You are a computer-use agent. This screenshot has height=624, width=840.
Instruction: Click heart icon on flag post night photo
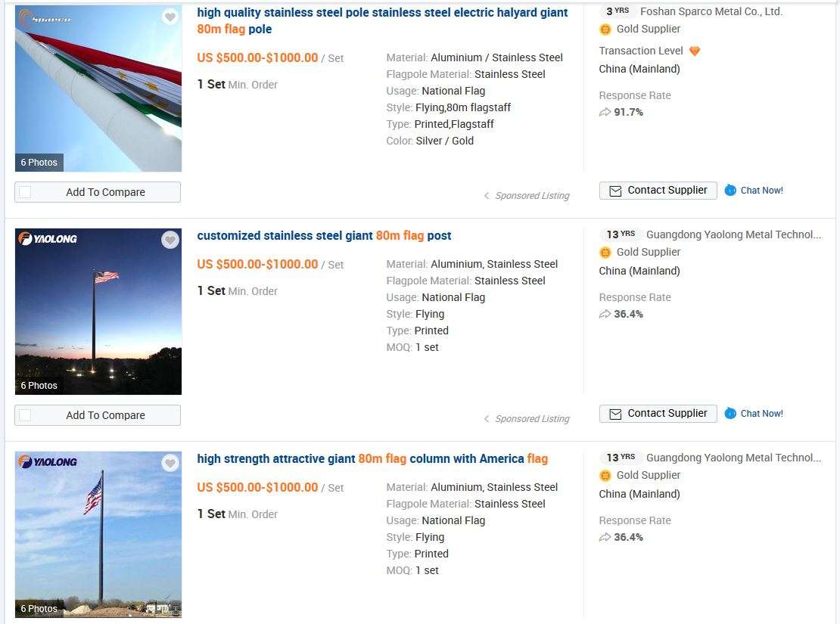click(170, 240)
